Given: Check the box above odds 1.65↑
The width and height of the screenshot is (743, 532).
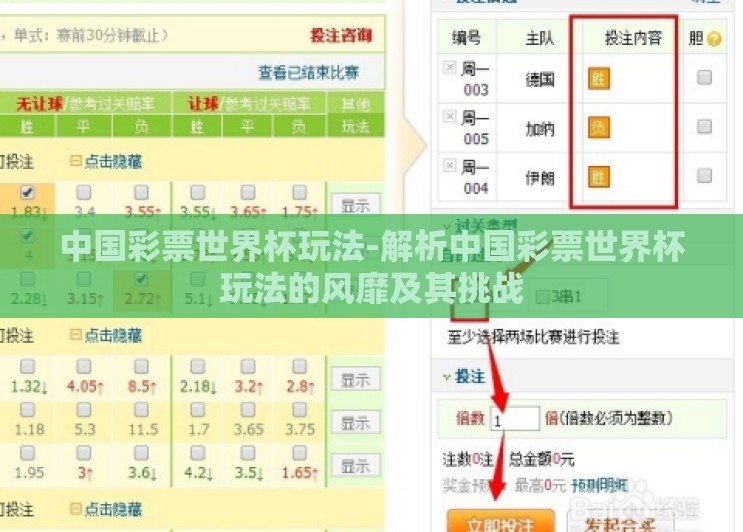Looking at the screenshot, I should click(299, 453).
